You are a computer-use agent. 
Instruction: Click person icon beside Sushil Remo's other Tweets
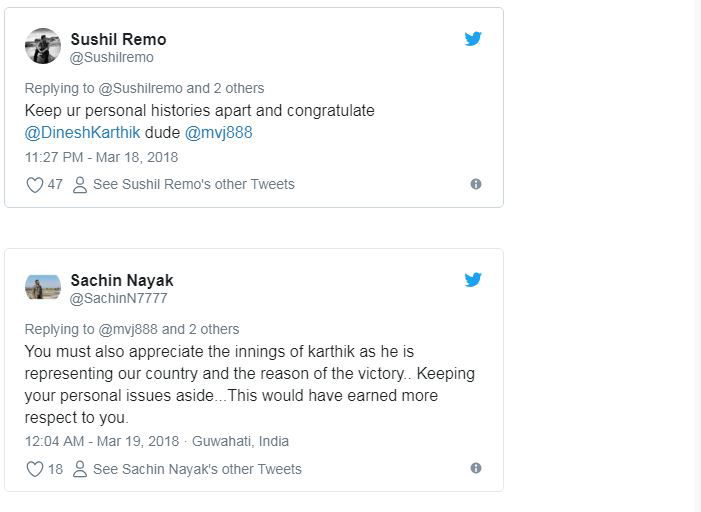(80, 185)
